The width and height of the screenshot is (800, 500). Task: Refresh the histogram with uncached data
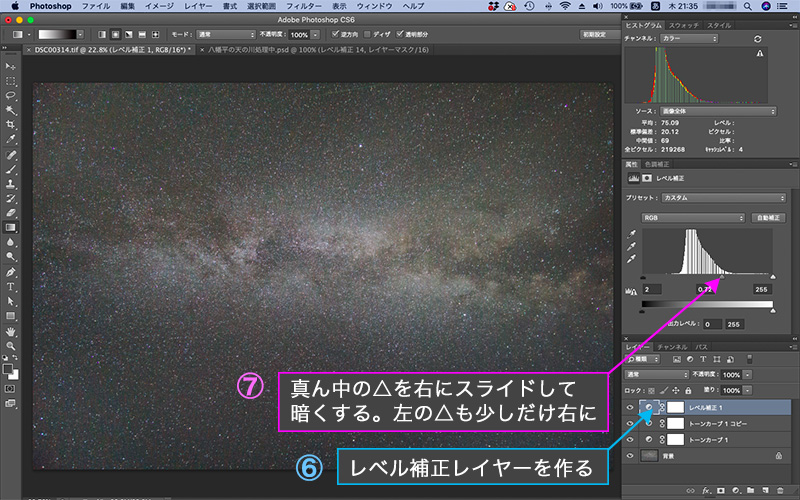757,39
